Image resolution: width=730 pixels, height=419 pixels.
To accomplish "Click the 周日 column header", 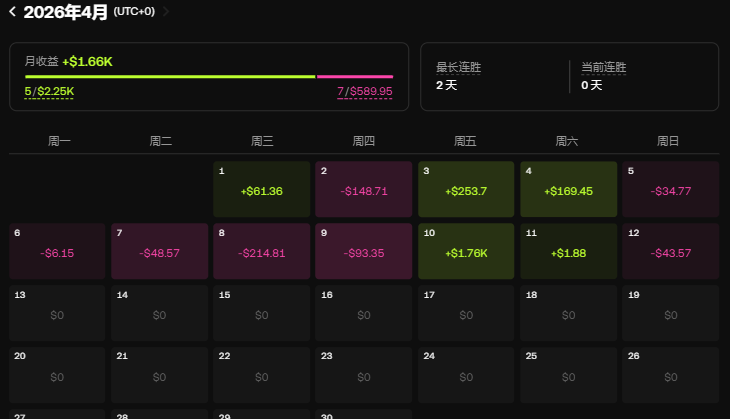I will (668, 141).
